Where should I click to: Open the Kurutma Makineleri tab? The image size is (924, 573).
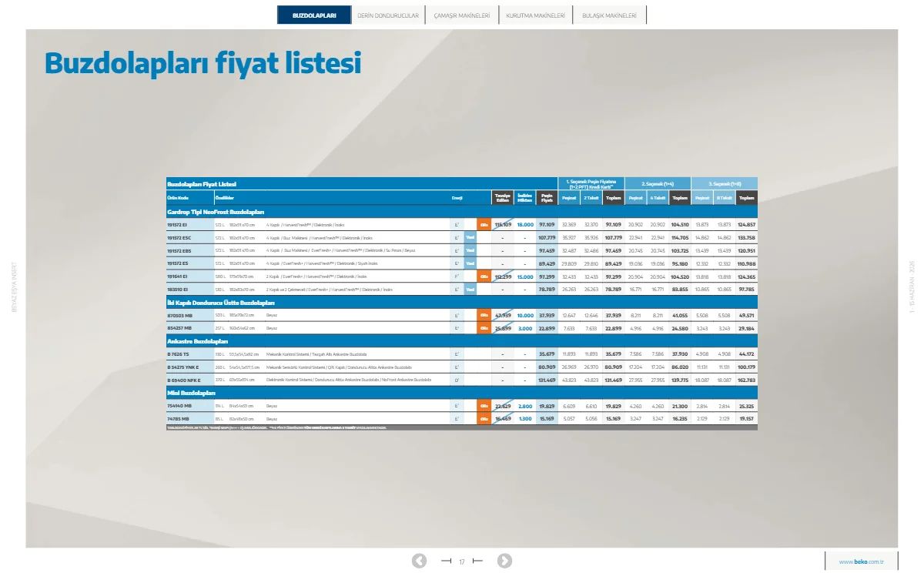click(535, 15)
